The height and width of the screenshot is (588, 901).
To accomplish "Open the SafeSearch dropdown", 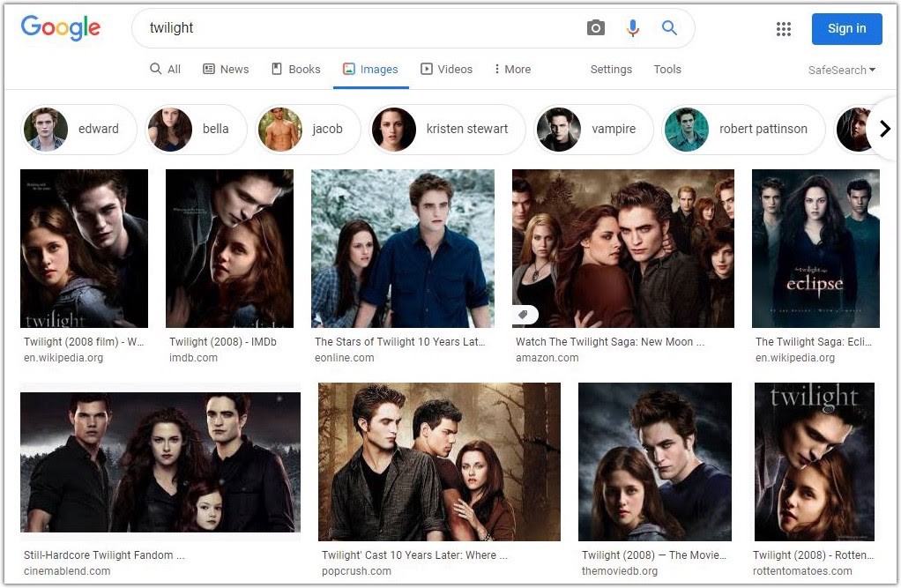I will pos(841,71).
